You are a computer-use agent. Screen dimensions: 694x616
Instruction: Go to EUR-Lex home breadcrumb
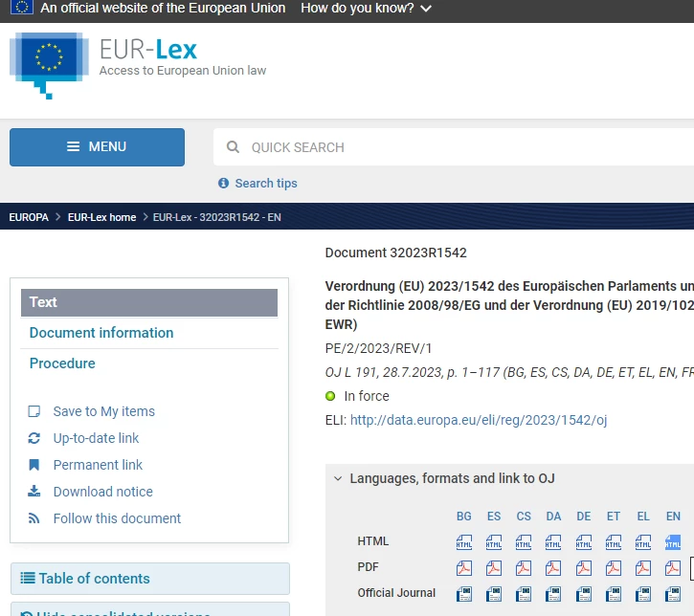click(x=101, y=217)
